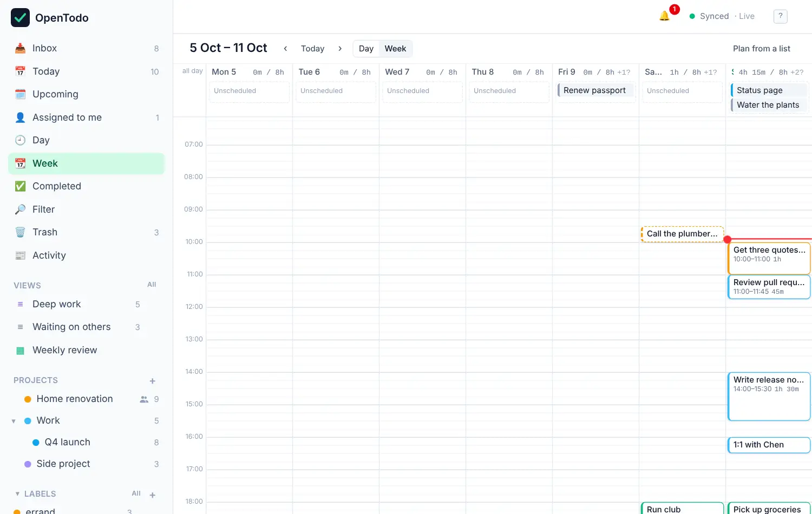Image resolution: width=812 pixels, height=514 pixels.
Task: Click the Trash bin icon
Action: (20, 232)
